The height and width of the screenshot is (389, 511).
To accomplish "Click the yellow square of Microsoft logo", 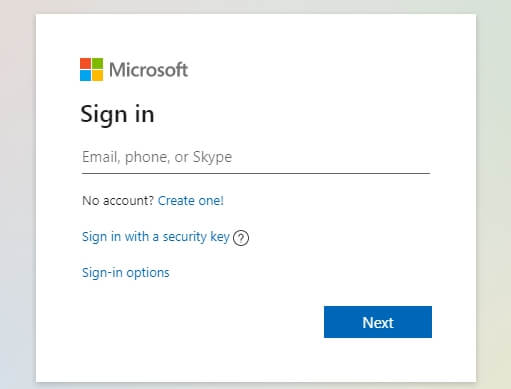I will (x=97, y=75).
